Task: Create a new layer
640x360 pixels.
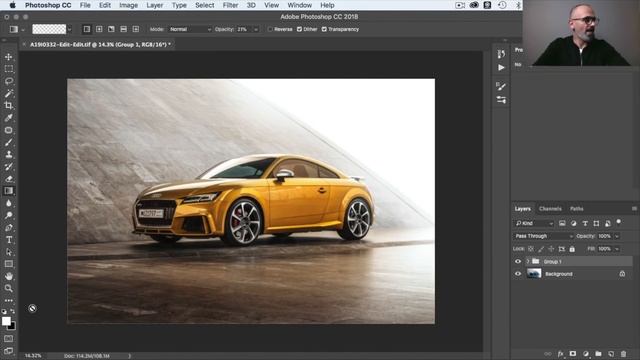Action: pos(611,354)
